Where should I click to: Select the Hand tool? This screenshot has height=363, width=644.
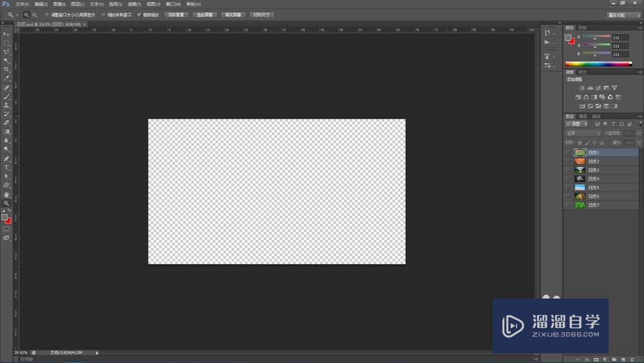[6, 194]
